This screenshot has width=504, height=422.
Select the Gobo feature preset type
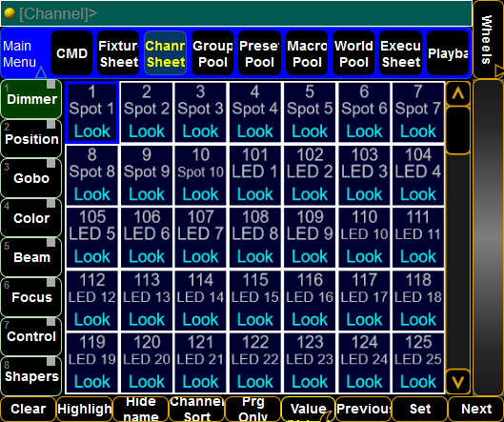(31, 178)
